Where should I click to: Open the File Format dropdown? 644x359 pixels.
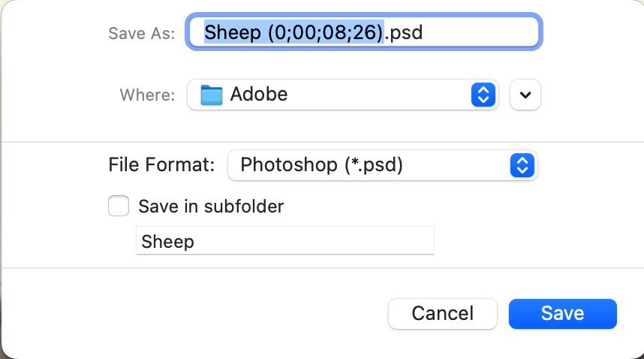pos(383,165)
